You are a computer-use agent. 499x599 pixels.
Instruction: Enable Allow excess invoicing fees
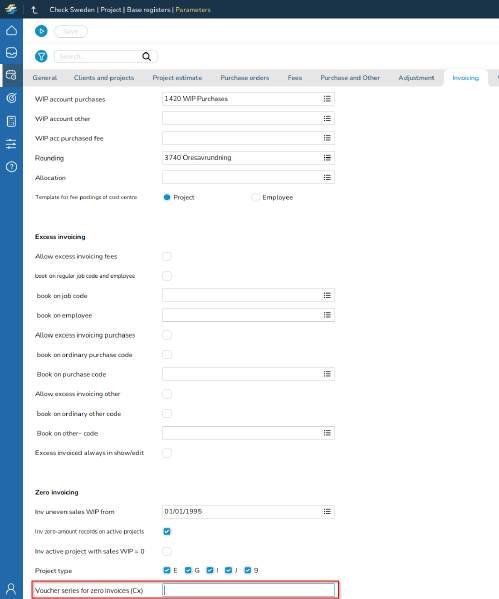[x=167, y=256]
